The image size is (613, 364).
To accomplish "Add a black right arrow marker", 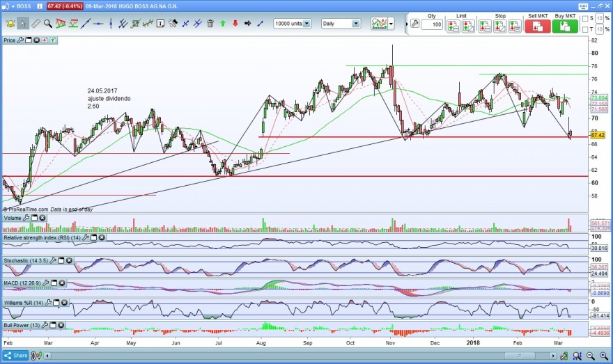I will tap(247, 24).
